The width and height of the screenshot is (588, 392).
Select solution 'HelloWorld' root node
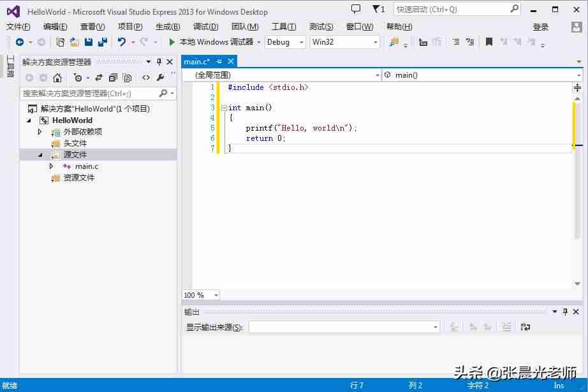[x=95, y=109]
